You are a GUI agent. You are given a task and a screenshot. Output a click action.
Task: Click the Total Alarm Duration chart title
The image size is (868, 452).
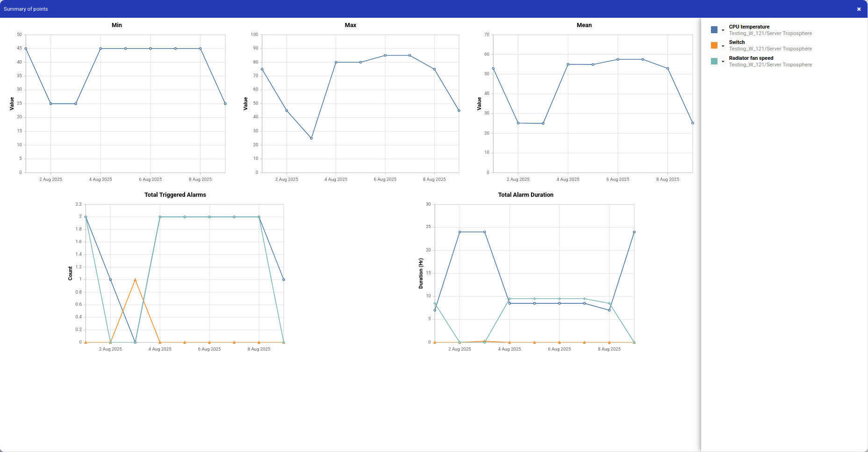[x=526, y=195]
